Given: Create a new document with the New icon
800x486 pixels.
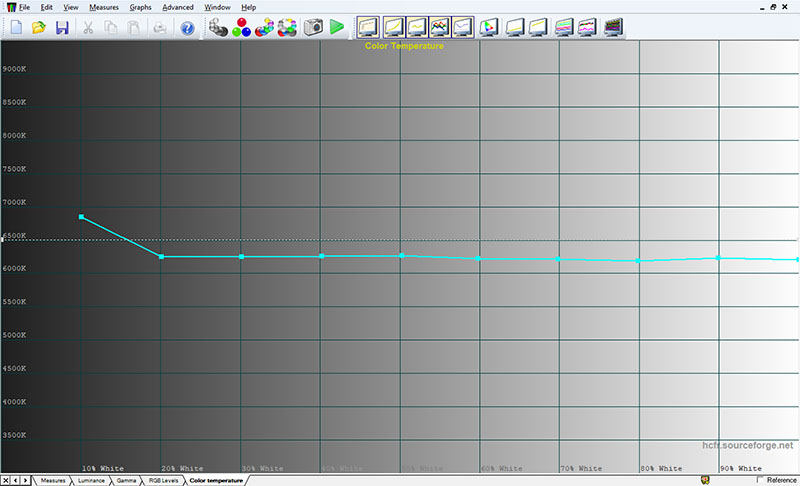Looking at the screenshot, I should pos(16,27).
